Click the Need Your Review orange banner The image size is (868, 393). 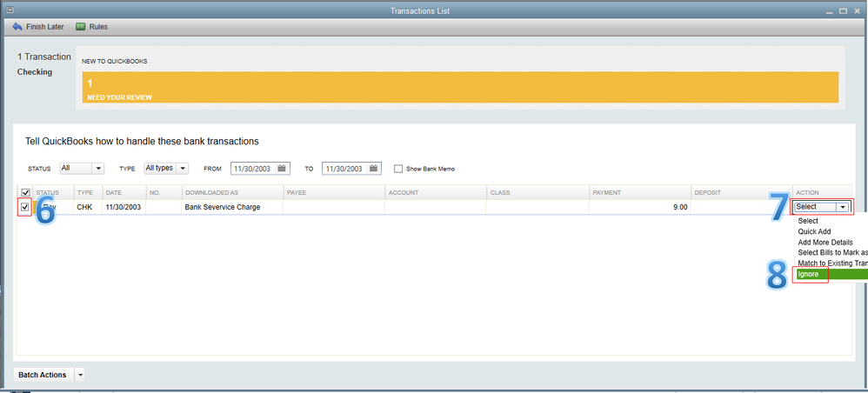[x=460, y=88]
